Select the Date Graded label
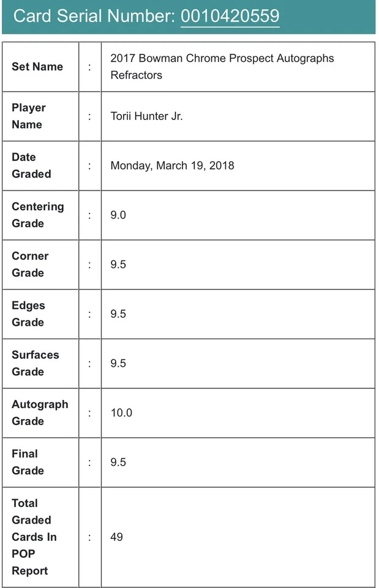Image resolution: width=379 pixels, height=588 pixels. point(31,165)
